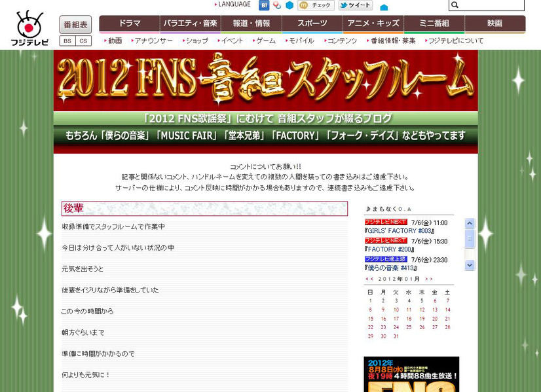Open the 報道・情報 menu tab
Image resolution: width=541 pixels, height=392 pixels.
[252, 24]
